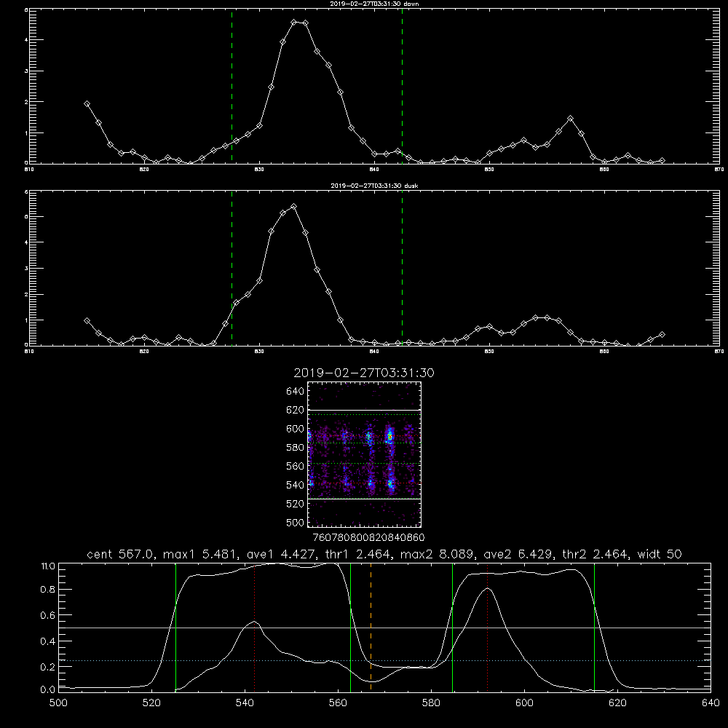The image size is (728, 728).
Task: Click the dotted horizontal 0.25 threshold line
Action: 384,660
